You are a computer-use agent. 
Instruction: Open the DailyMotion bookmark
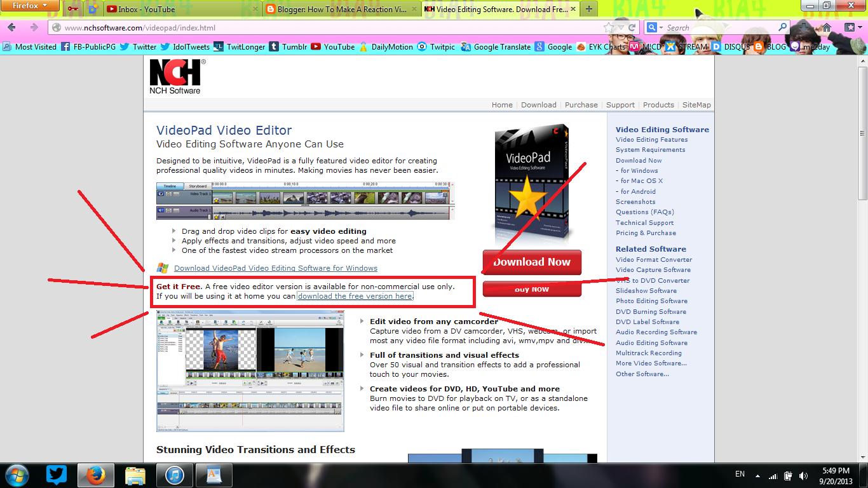point(386,47)
